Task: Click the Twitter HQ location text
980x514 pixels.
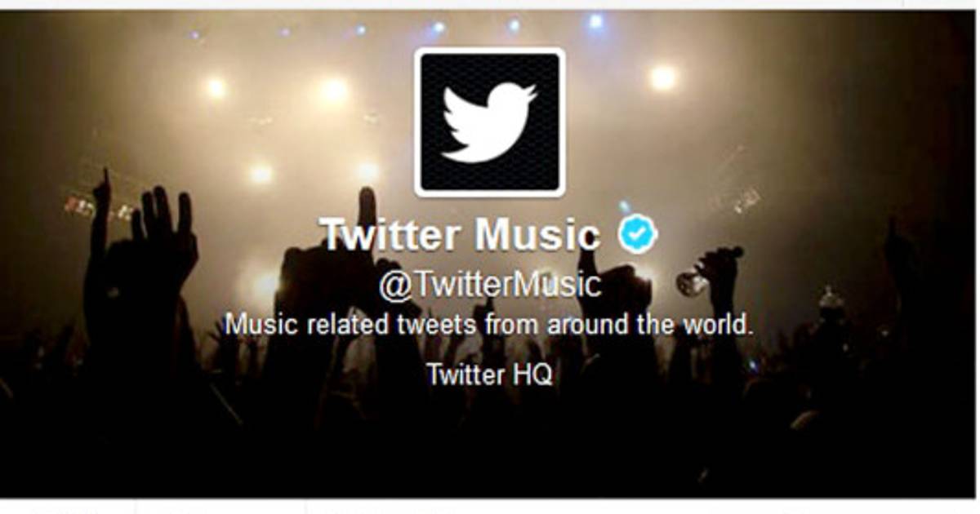Action: coord(489,374)
